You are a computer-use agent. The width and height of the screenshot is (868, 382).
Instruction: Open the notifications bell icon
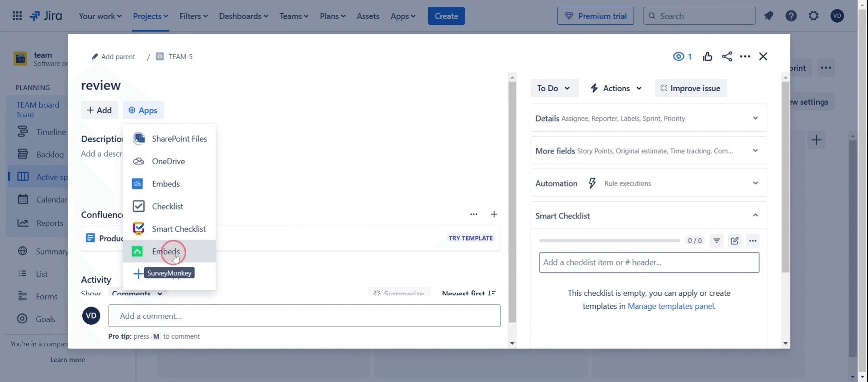click(x=769, y=16)
